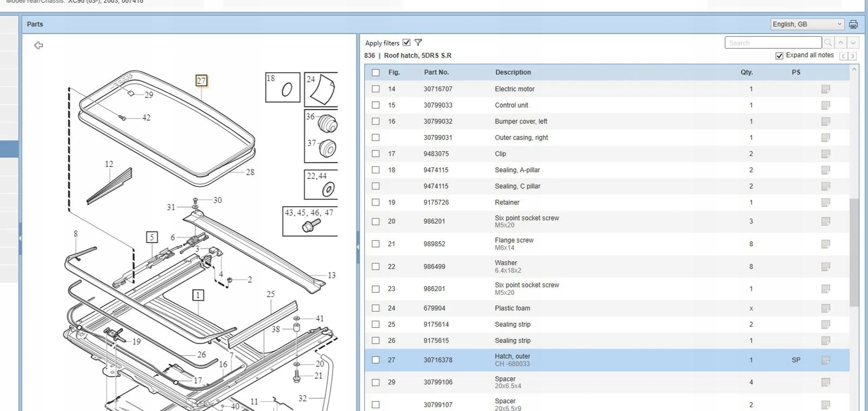Tick the select-all checkbox in table header
The image size is (868, 411).
tap(375, 72)
